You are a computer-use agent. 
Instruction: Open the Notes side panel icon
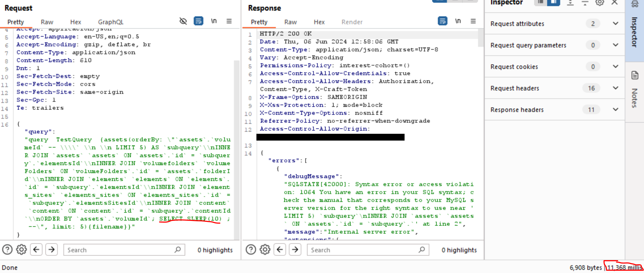tap(634, 75)
